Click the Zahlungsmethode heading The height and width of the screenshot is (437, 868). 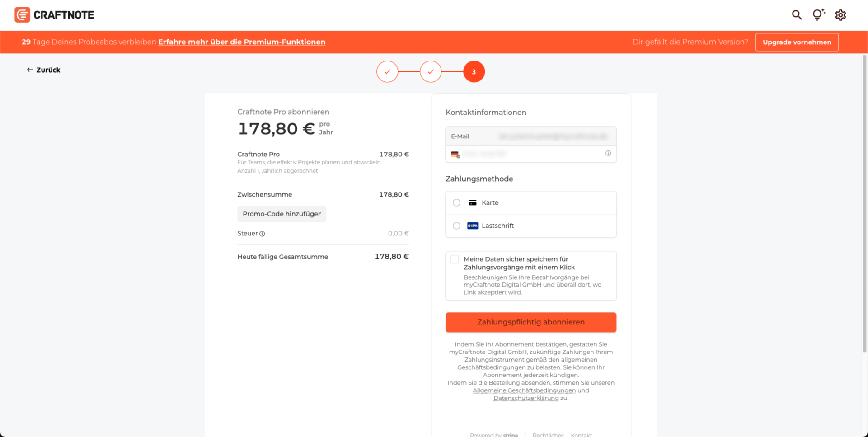click(479, 179)
